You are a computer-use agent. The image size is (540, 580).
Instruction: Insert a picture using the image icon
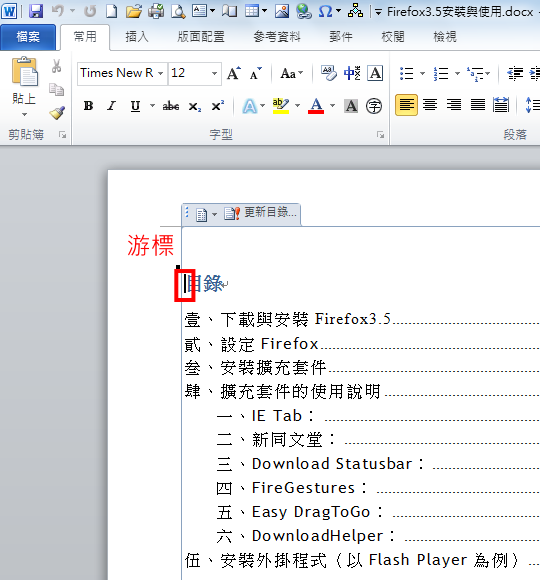click(x=282, y=11)
